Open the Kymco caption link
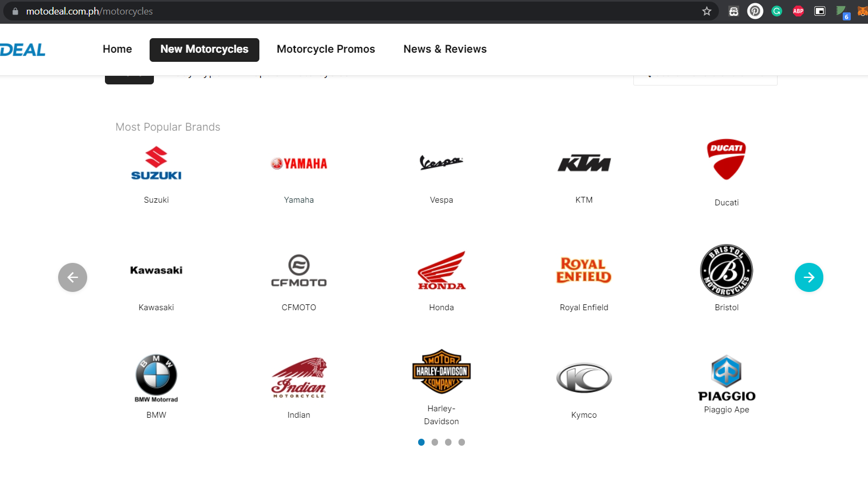The width and height of the screenshot is (868, 500). tap(584, 415)
